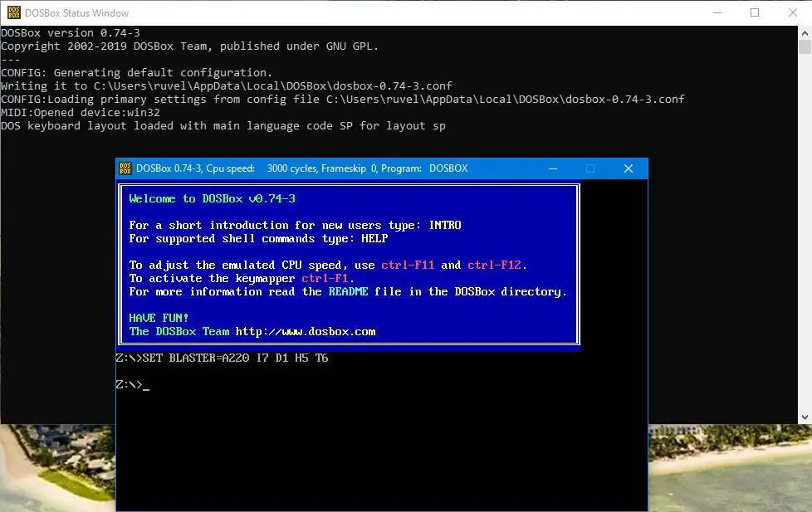Maximize the DOSBox Status Window
This screenshot has height=512, width=812.
(x=755, y=12)
